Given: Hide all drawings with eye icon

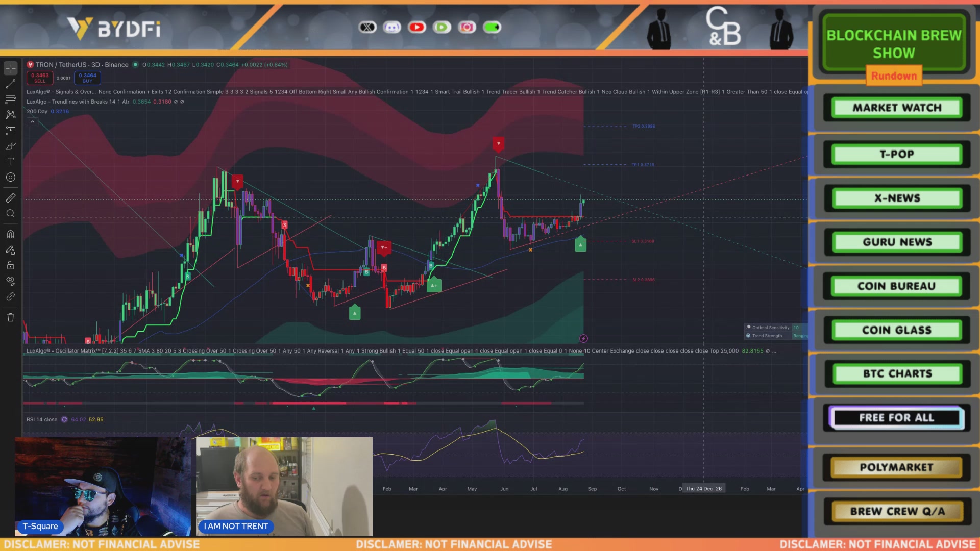Looking at the screenshot, I should tap(11, 281).
